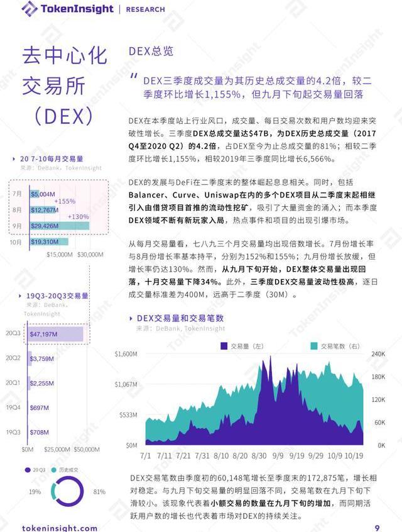402x532 pixels.
Task: Click the 9月 axis label
Action: 17,226
